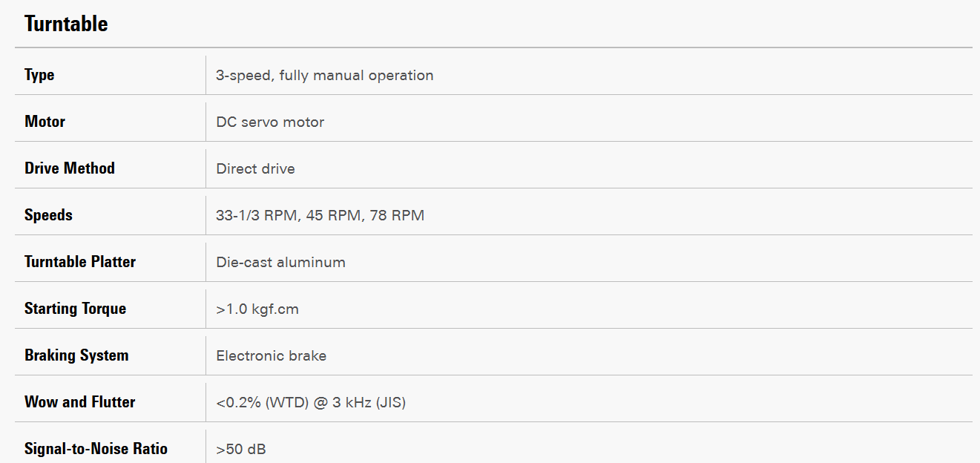Click the '<0.2% (WTD) @ 3 kHz (JIS)' value
This screenshot has width=980, height=463.
[311, 402]
